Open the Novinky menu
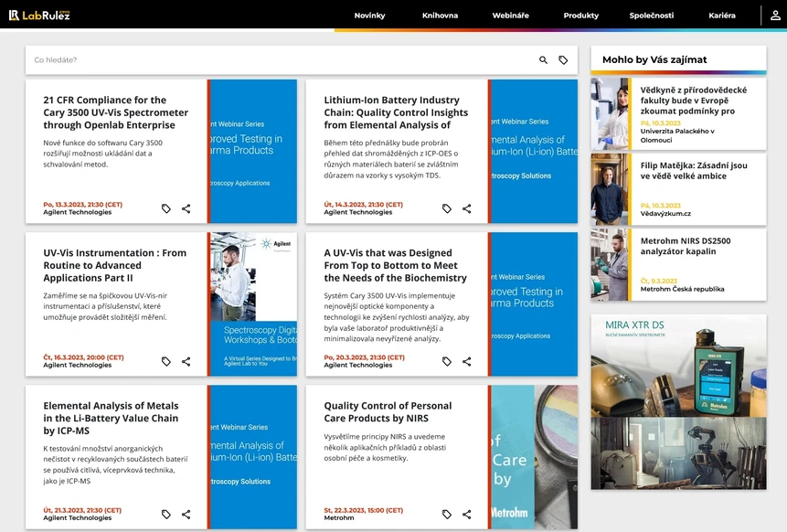The width and height of the screenshot is (787, 532). coord(369,16)
